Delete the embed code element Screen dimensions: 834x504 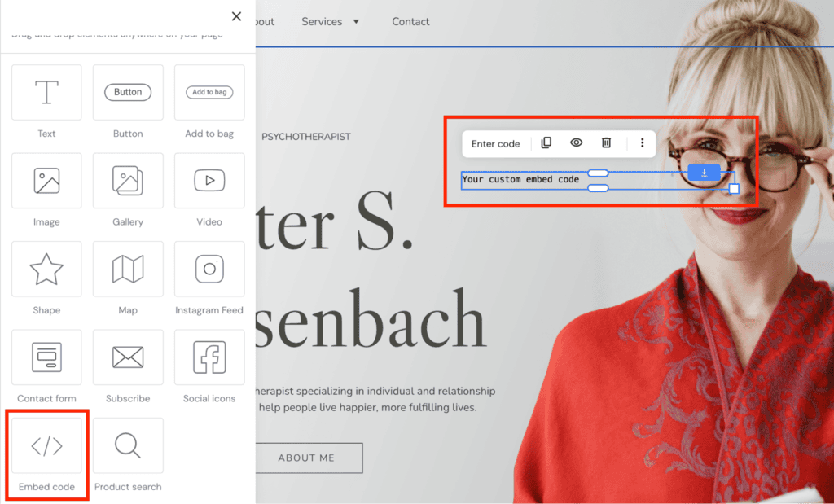(x=606, y=142)
